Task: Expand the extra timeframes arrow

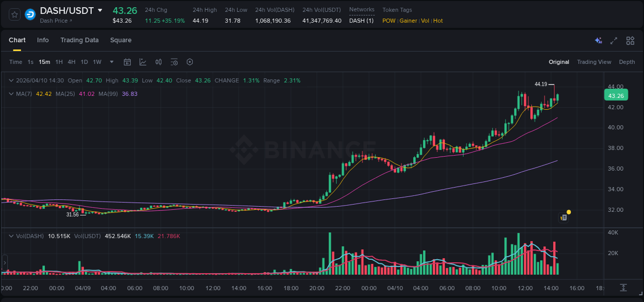Action: tap(111, 62)
